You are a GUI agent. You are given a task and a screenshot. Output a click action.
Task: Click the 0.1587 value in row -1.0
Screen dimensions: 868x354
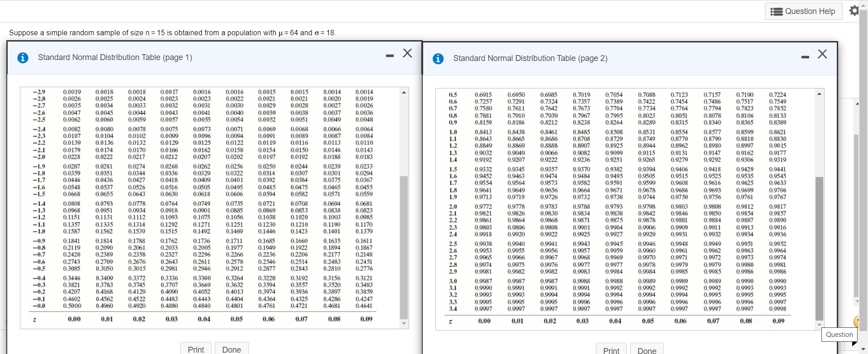point(72,231)
